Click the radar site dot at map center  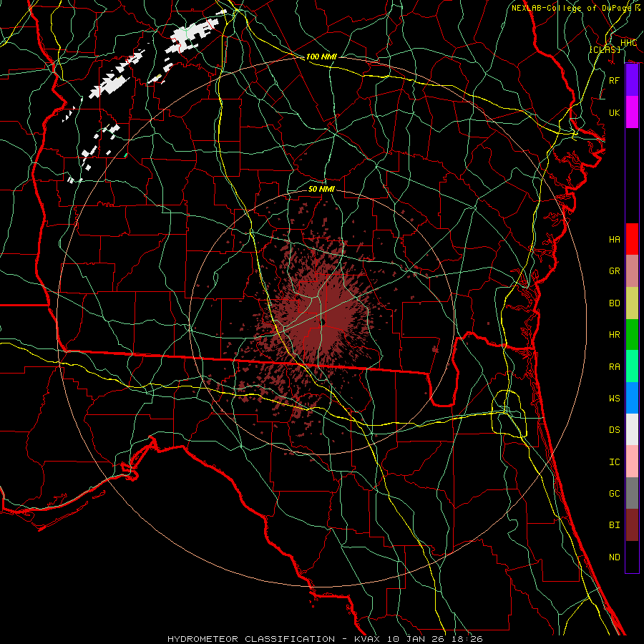click(323, 323)
